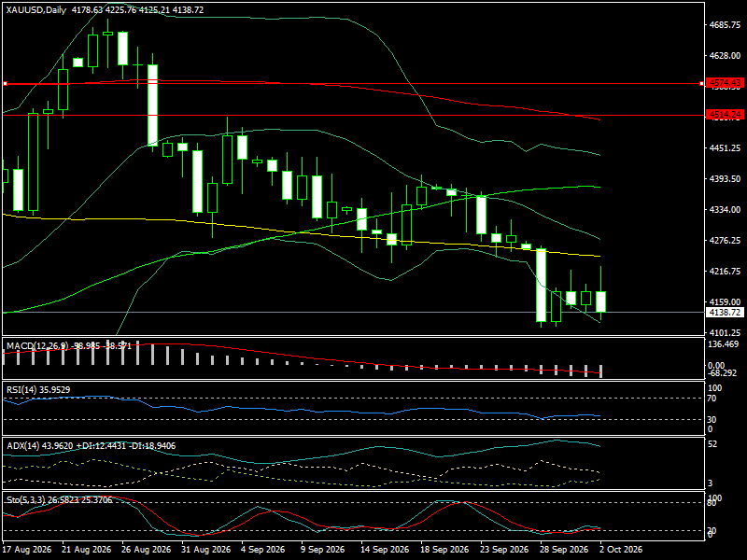Click the right handle of the 4574.43 line
Screen dimensions: 747x560
(702, 84)
